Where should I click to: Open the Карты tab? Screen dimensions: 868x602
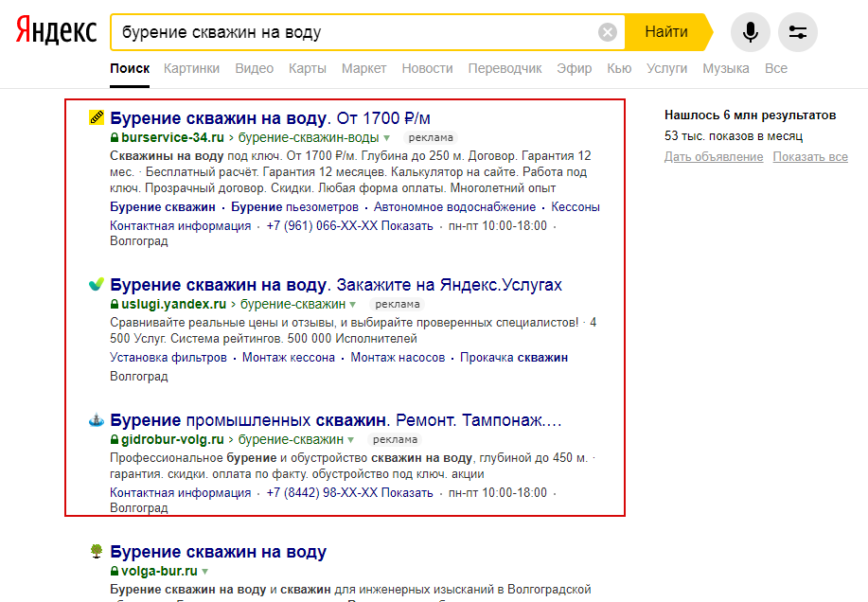tap(308, 68)
